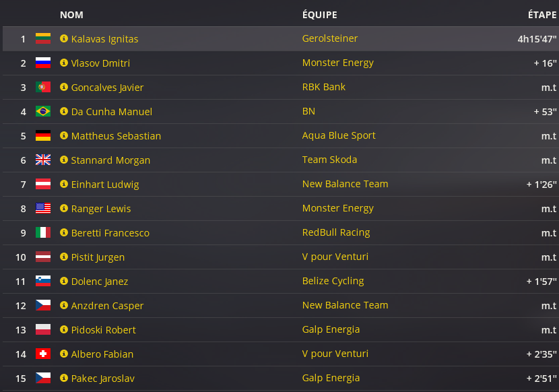Click the Swiss flag beside Albero Fabian
559x392 pixels.
43,354
